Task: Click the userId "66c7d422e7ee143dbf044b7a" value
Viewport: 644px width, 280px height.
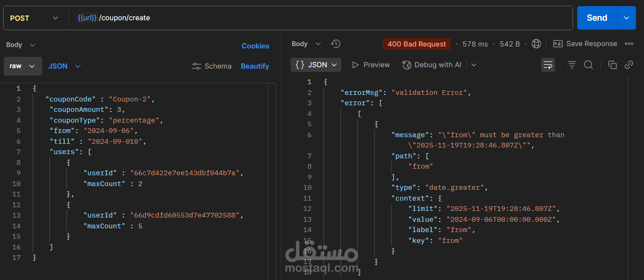Action: pos(185,173)
